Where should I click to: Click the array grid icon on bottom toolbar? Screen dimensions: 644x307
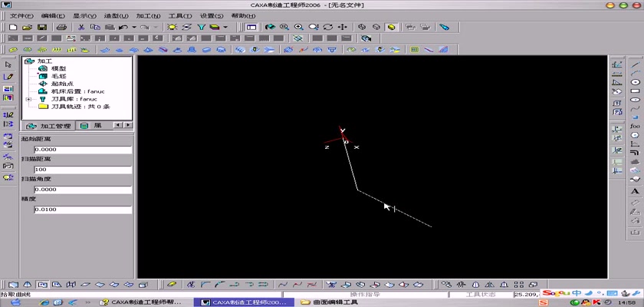[519, 285]
